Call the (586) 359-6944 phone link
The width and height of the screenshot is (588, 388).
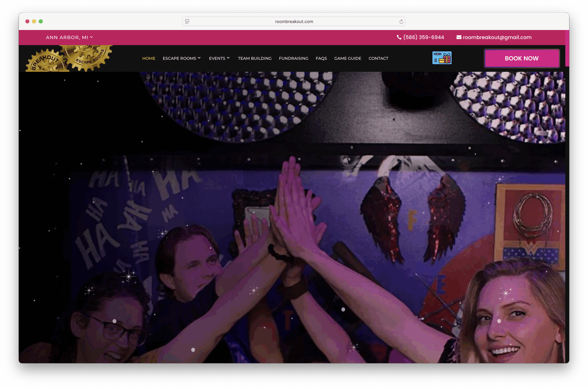pyautogui.click(x=423, y=37)
